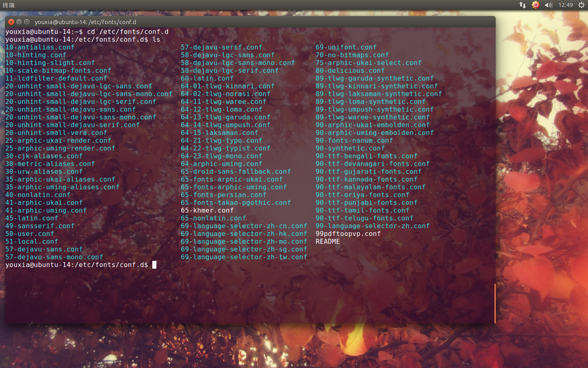Click the 90-ttf-devanagari-fonts.conf entry
This screenshot has height=368, width=588.
click(x=373, y=164)
